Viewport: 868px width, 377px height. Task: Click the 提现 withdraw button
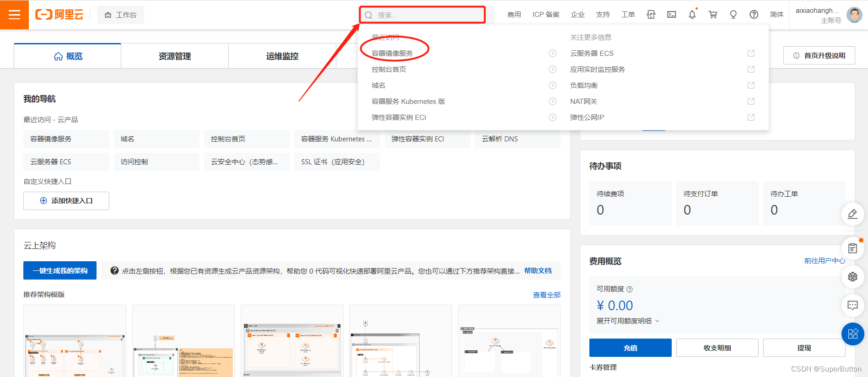pyautogui.click(x=804, y=348)
